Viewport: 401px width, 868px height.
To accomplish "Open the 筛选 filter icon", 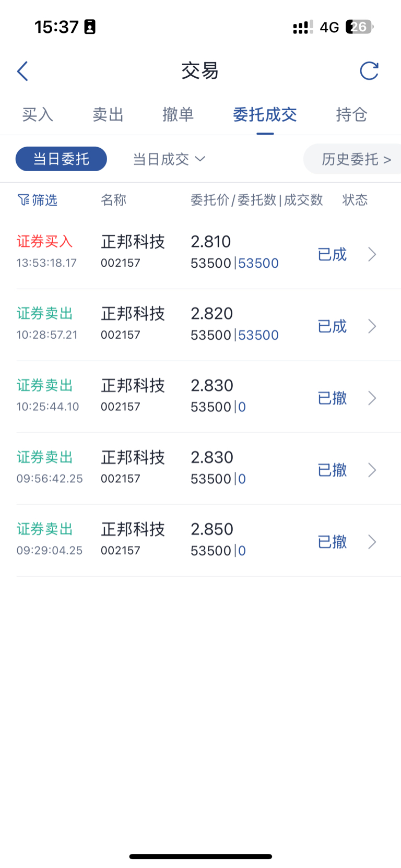I will pos(24,200).
